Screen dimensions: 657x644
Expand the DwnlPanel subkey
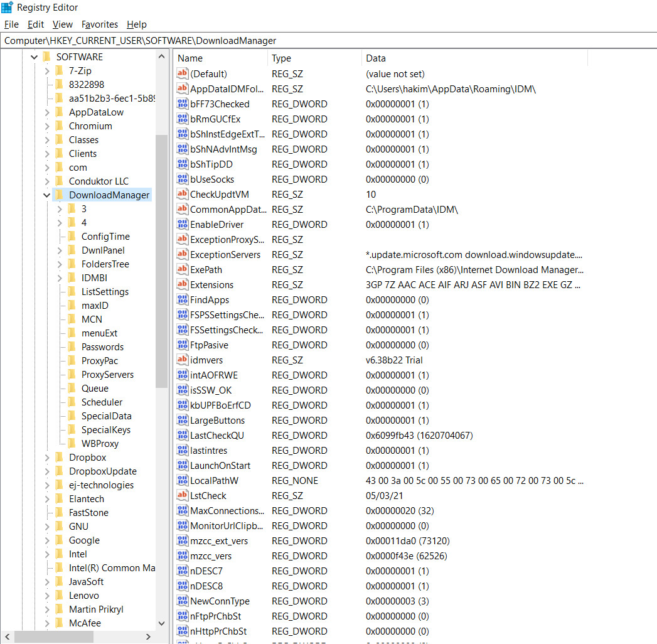click(x=60, y=250)
